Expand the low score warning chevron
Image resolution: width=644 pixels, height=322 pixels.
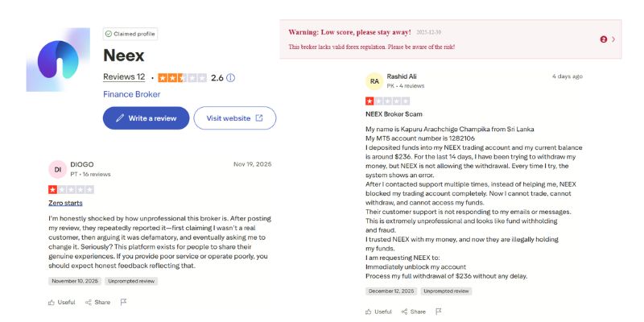click(x=613, y=39)
